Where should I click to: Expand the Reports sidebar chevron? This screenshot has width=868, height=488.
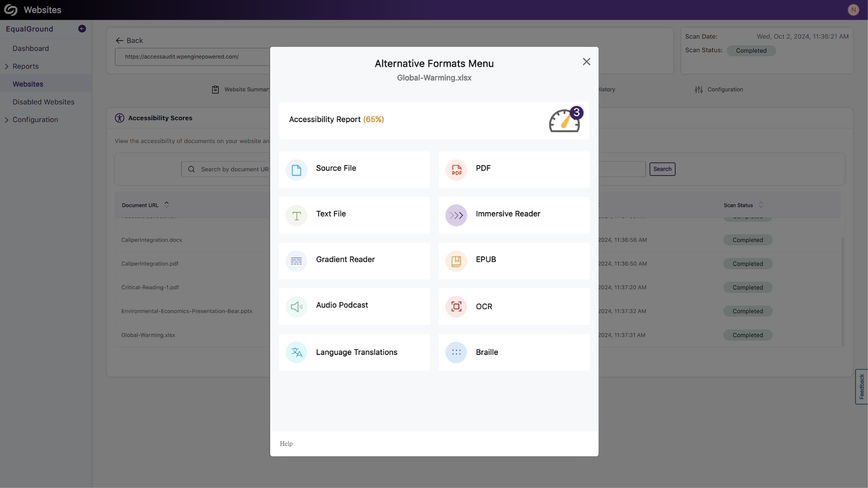click(x=6, y=66)
